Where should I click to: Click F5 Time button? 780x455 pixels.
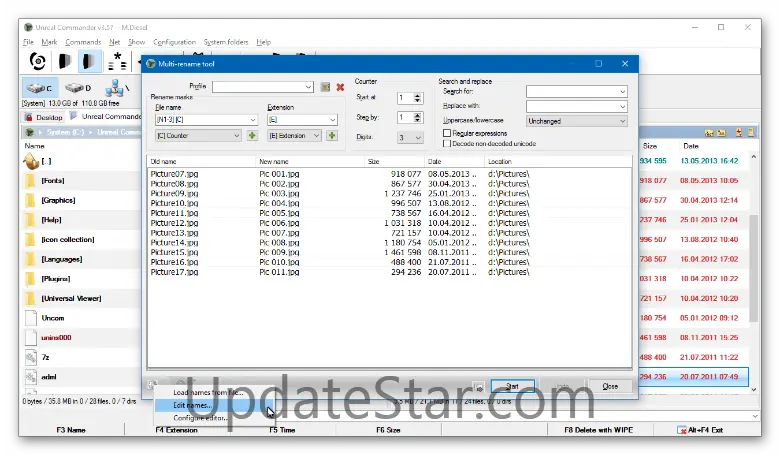[282, 430]
